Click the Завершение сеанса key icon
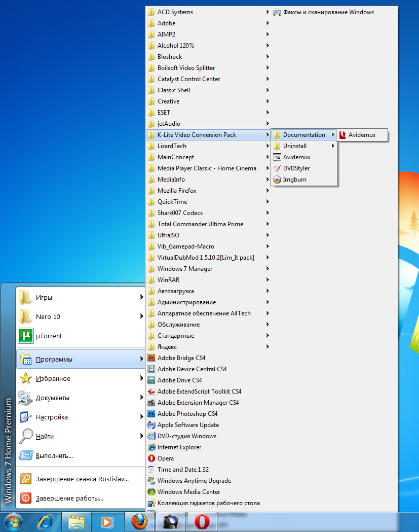This screenshot has width=419, height=532. pyautogui.click(x=26, y=479)
